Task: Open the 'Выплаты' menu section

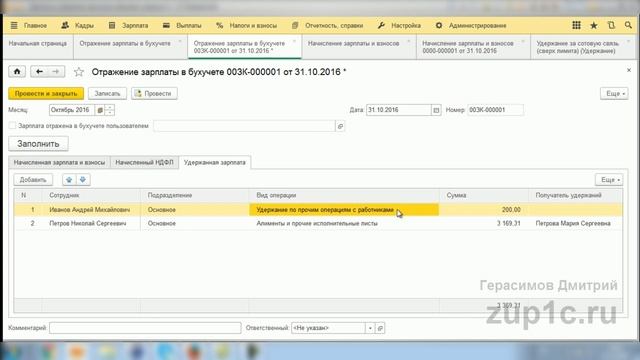Action: [x=182, y=25]
